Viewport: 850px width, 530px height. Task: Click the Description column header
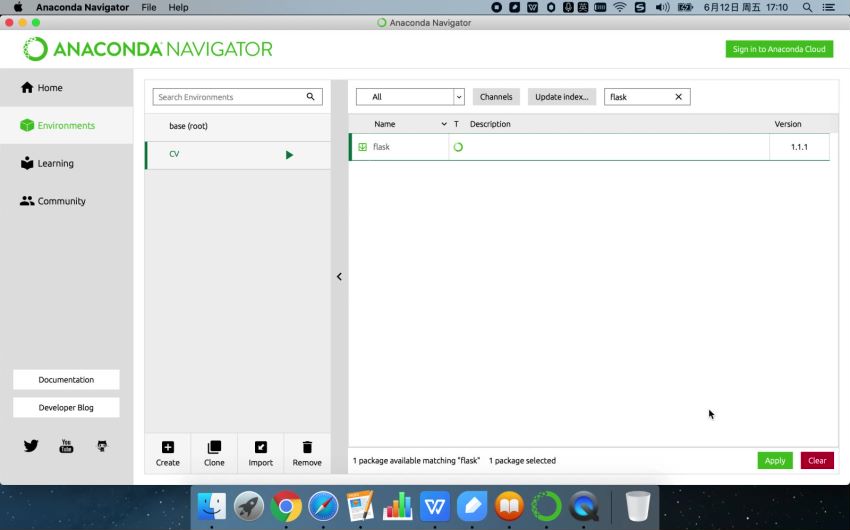[490, 124]
